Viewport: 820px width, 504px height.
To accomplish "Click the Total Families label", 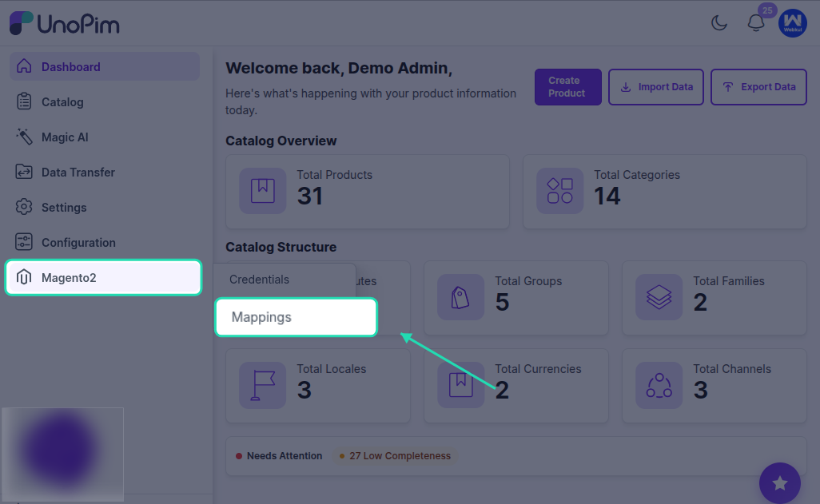I will pos(728,281).
